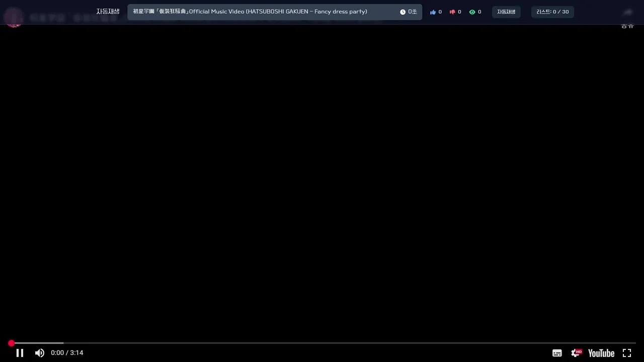Click the 0초 elapsed time text
Screen dimensions: 644x362
click(x=413, y=12)
